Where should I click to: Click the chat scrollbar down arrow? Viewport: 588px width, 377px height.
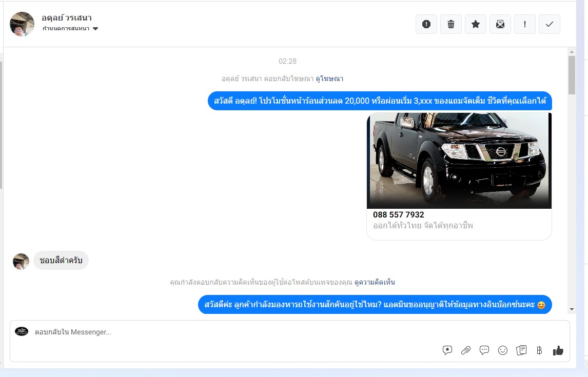click(572, 309)
